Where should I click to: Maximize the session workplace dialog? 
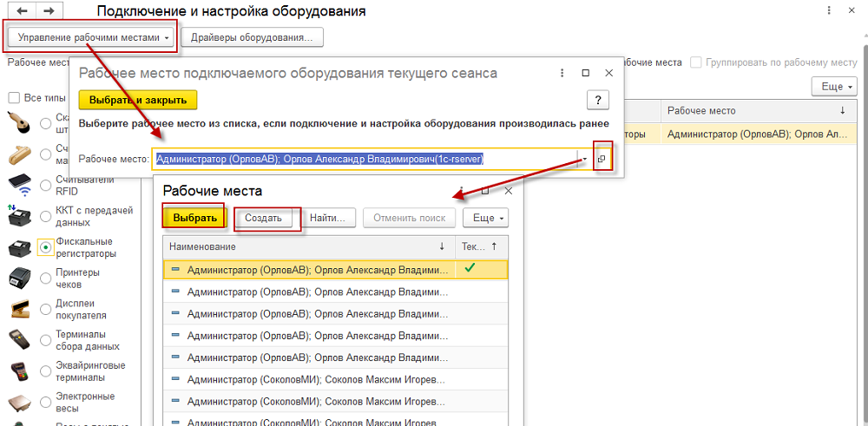tap(586, 73)
